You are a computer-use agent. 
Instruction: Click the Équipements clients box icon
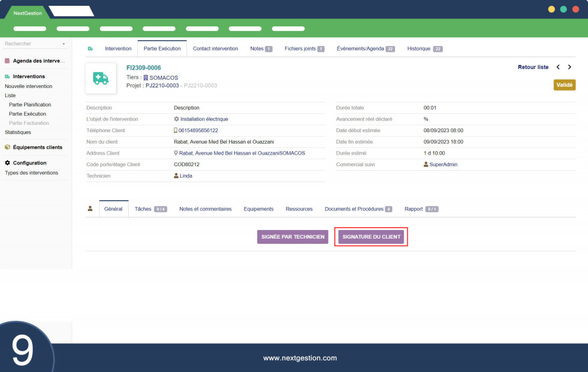[x=7, y=147]
